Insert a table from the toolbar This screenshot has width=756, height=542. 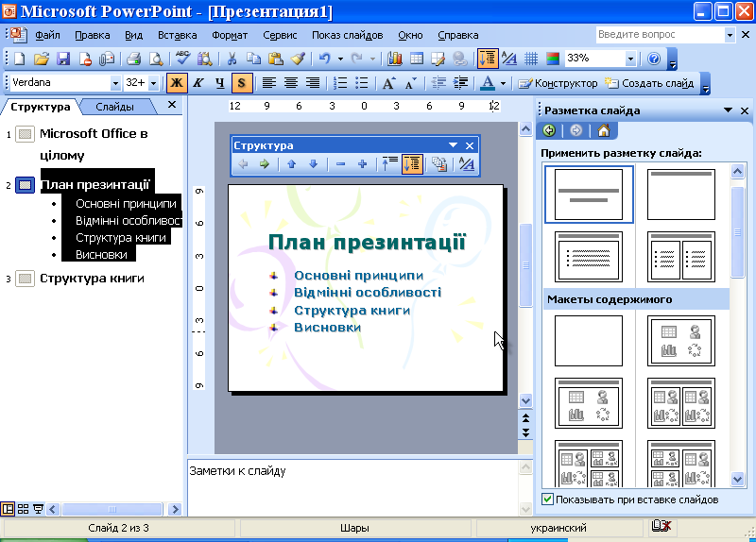coord(417,59)
